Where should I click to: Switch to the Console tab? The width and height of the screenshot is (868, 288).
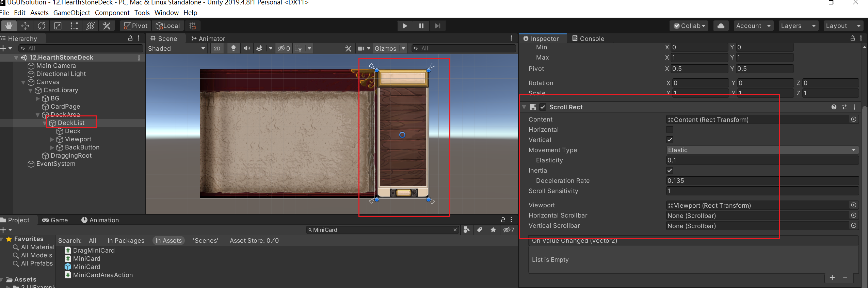point(588,38)
